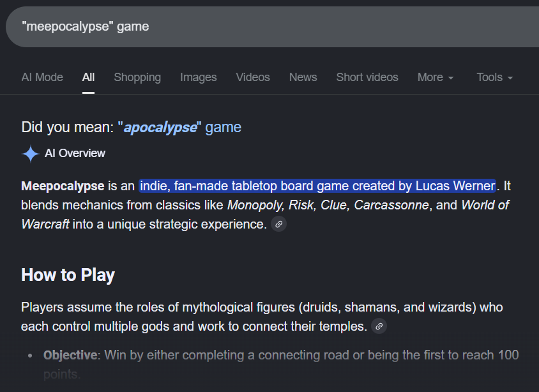539x392 pixels.
Task: Click the 'How to Play' heading
Action: point(68,275)
